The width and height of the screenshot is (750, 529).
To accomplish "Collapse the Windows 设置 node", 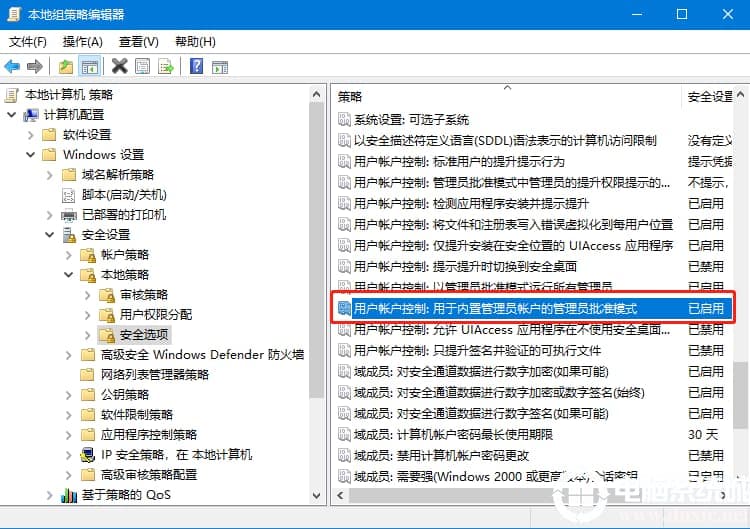I will [x=31, y=155].
